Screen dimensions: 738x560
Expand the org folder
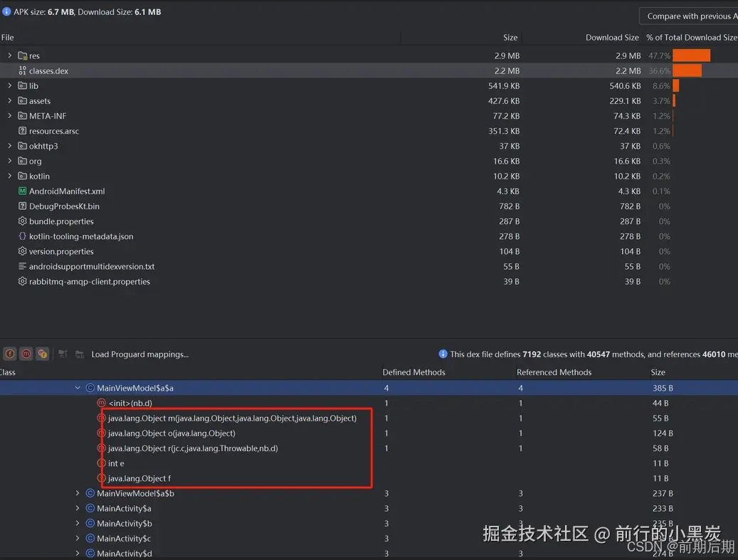[x=9, y=161]
